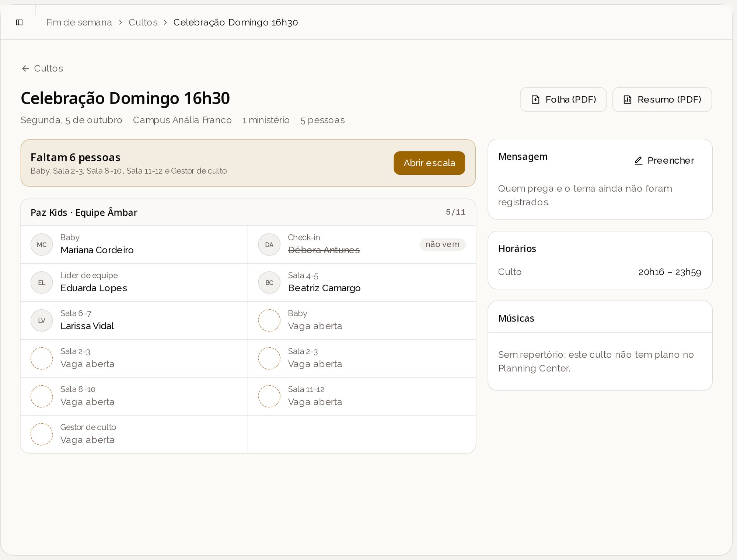Go back to Cultos list link

42,69
